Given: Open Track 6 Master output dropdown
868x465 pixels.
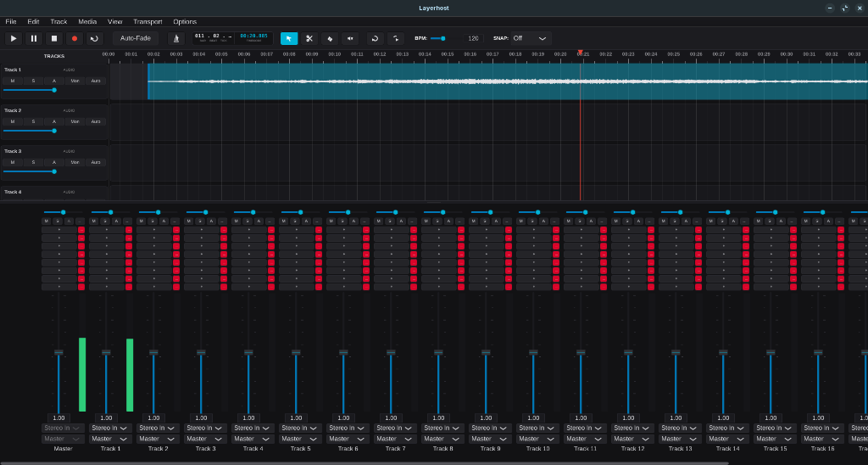Looking at the screenshot, I should pyautogui.click(x=348, y=439).
